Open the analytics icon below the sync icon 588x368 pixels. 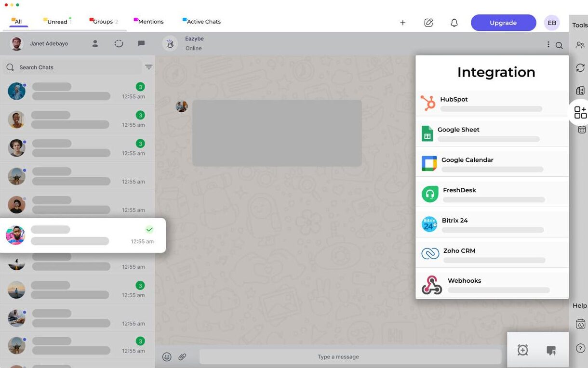point(580,90)
